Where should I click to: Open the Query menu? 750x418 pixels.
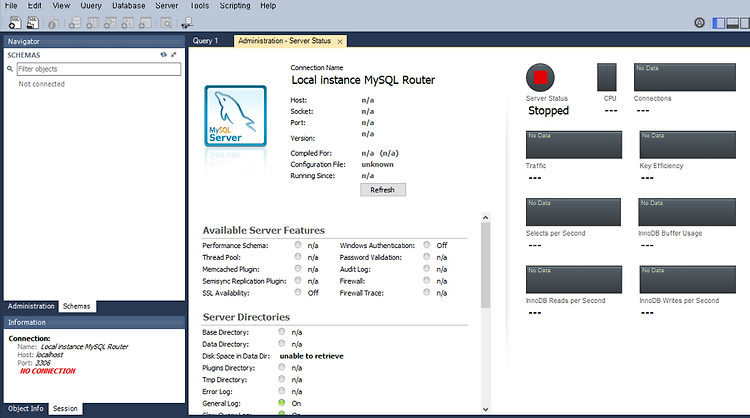91,6
